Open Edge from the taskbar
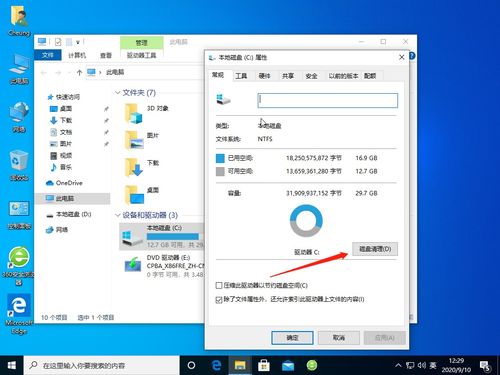500x375 pixels. pos(217,365)
